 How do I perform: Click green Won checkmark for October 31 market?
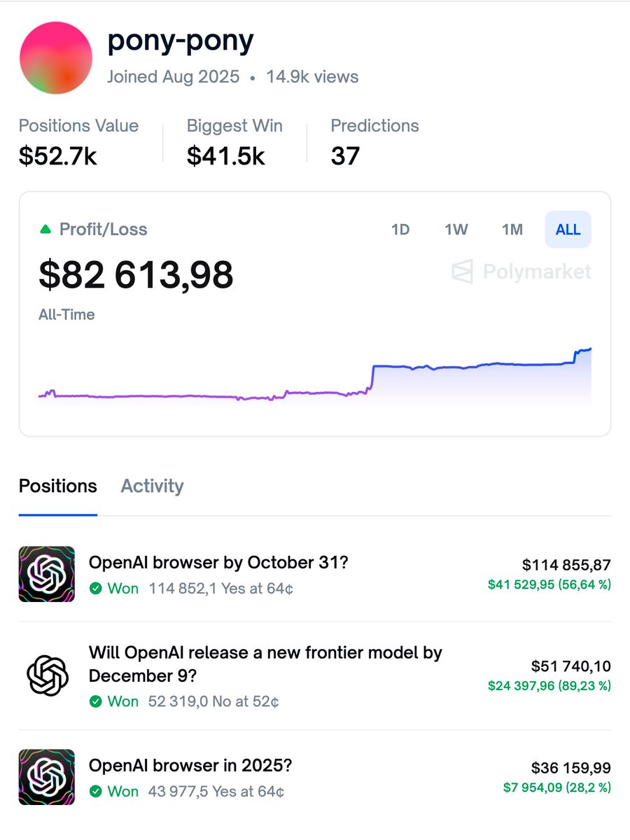click(96, 589)
